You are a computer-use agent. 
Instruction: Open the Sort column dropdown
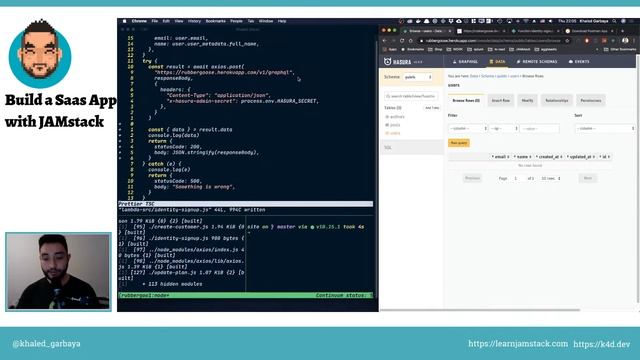[x=605, y=128]
